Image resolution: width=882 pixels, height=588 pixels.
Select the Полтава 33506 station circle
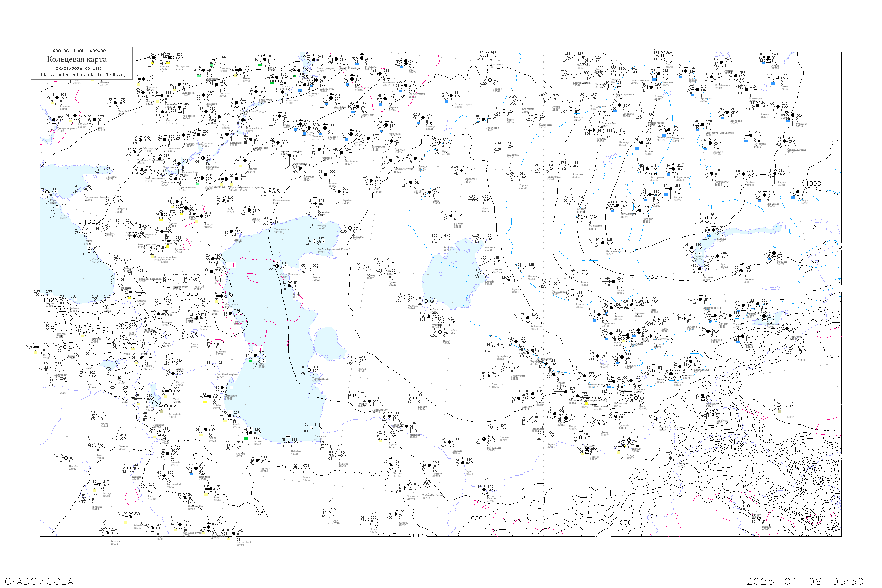coord(57,98)
